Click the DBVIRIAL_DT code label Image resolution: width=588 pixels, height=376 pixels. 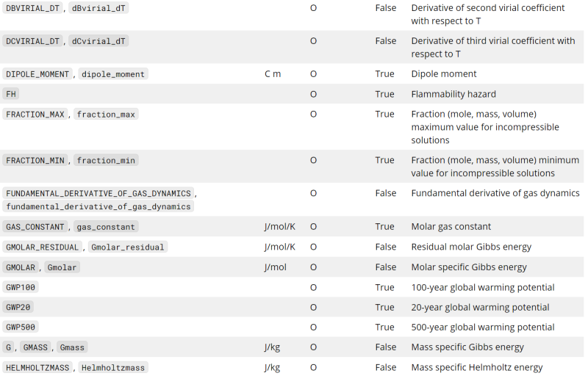point(32,8)
